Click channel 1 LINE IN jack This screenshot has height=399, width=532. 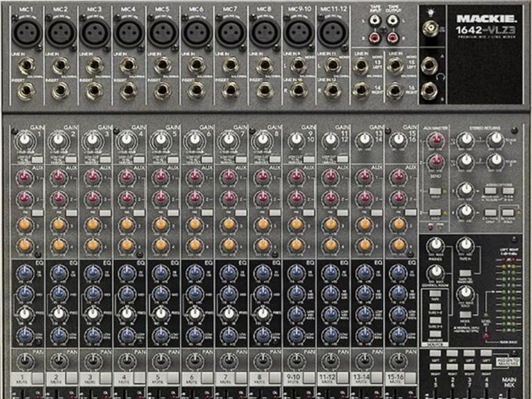coord(26,66)
